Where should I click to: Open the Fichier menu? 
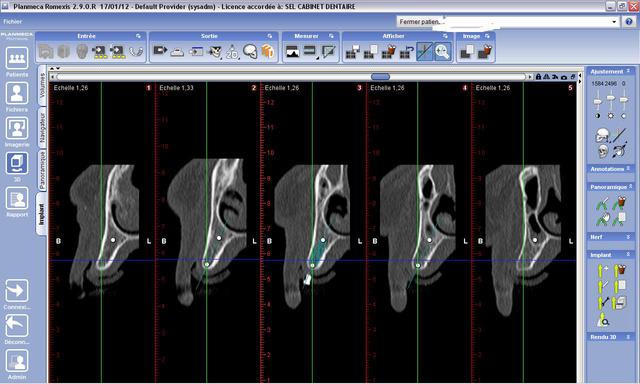pos(13,21)
